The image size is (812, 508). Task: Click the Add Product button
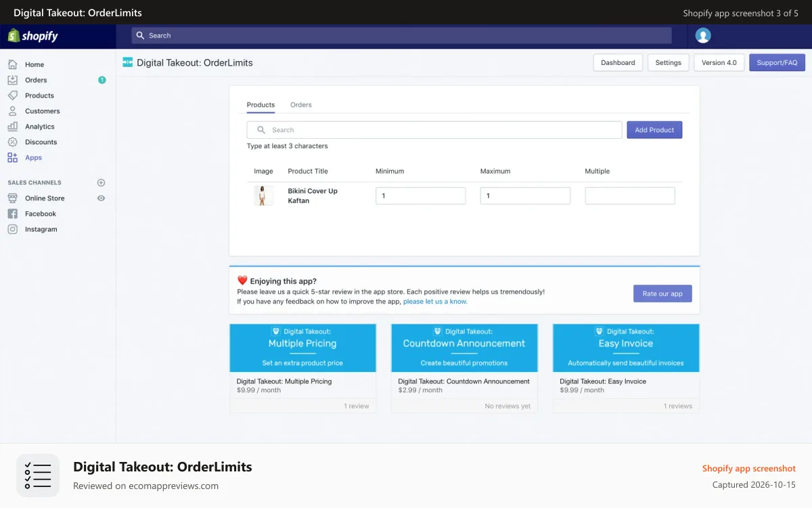654,130
